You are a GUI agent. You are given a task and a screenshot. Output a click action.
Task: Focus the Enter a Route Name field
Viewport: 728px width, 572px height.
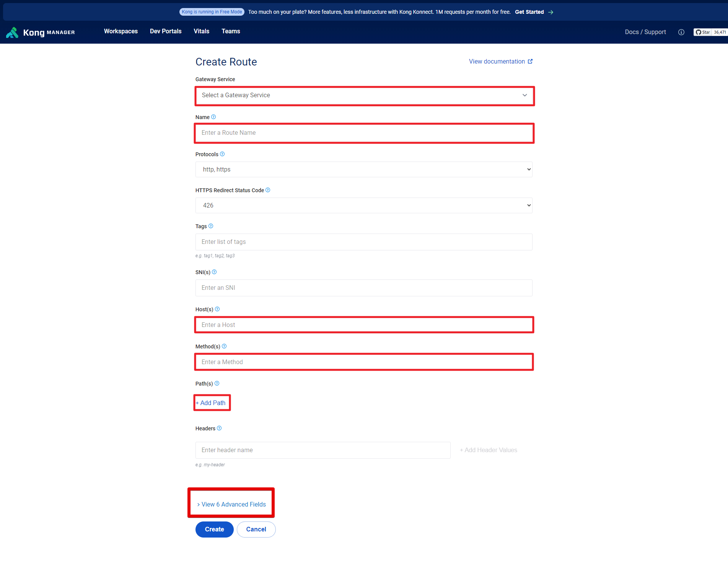pos(364,133)
